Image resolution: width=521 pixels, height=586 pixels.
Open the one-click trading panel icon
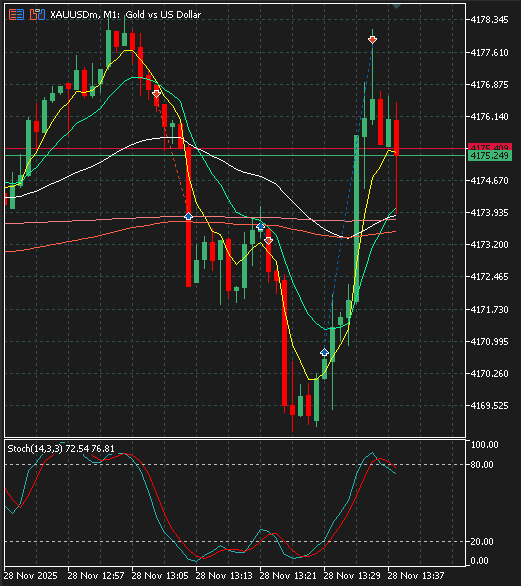click(16, 15)
